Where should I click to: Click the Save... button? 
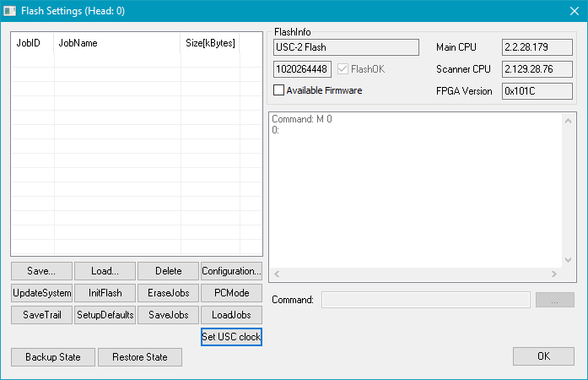[41, 271]
